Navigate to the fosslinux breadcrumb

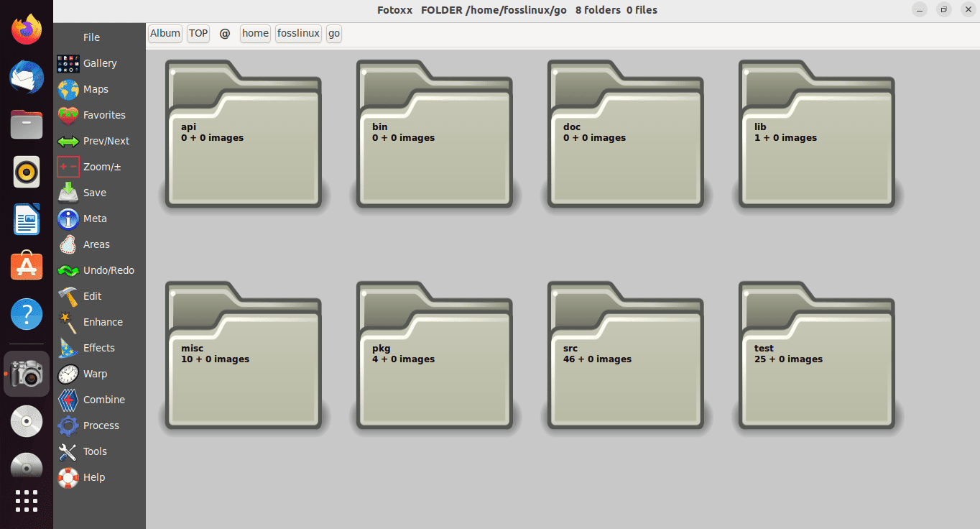297,33
